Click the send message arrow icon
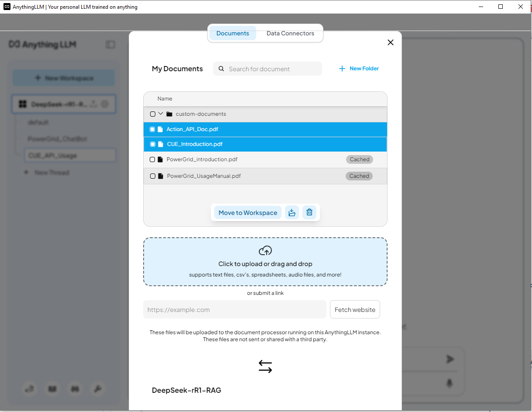Image resolution: width=532 pixels, height=412 pixels. [450, 359]
